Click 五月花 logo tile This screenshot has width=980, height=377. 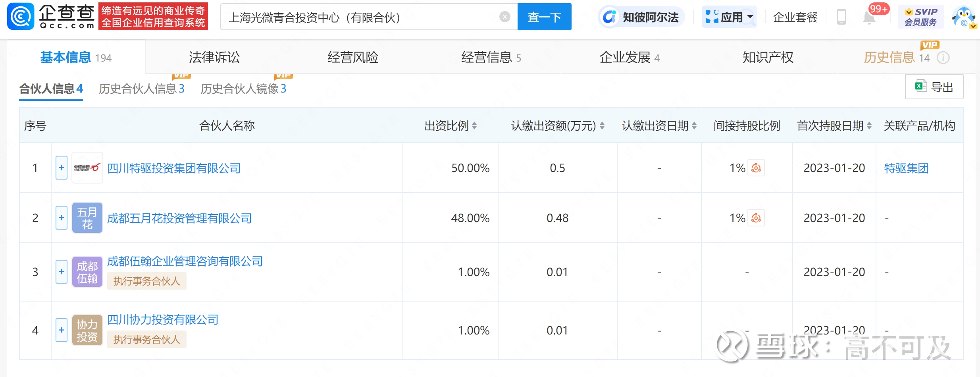point(87,218)
